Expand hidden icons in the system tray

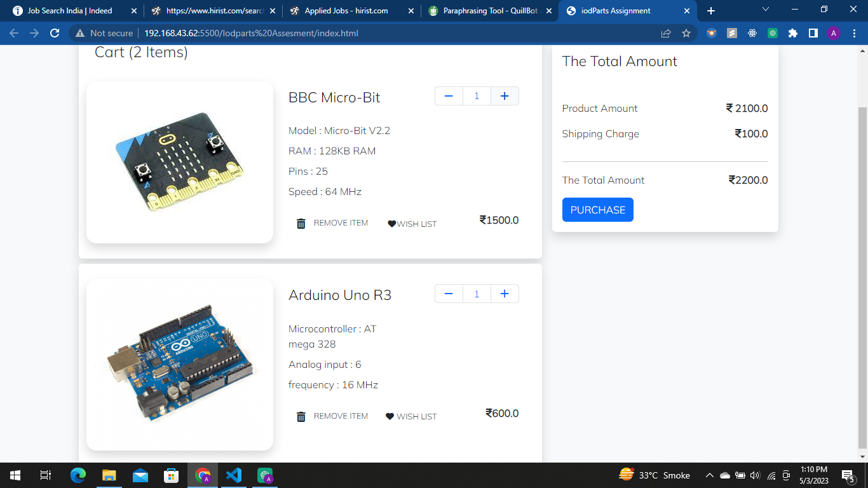709,475
